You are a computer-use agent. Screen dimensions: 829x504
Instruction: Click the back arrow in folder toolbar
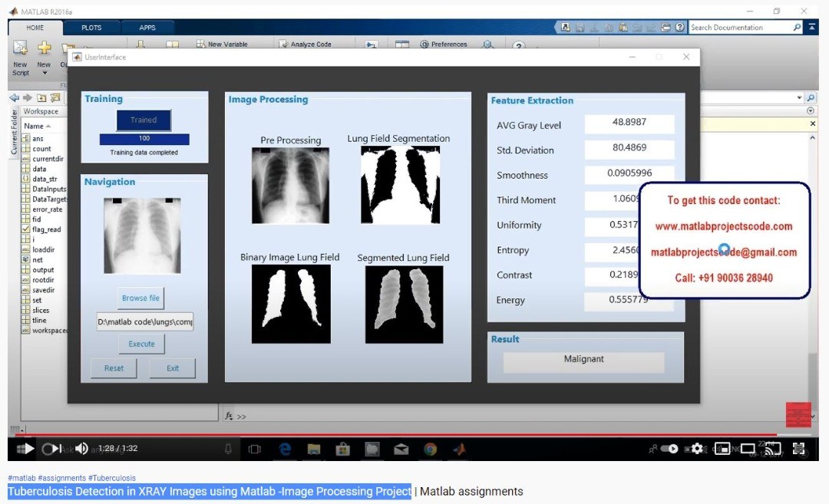[x=15, y=97]
